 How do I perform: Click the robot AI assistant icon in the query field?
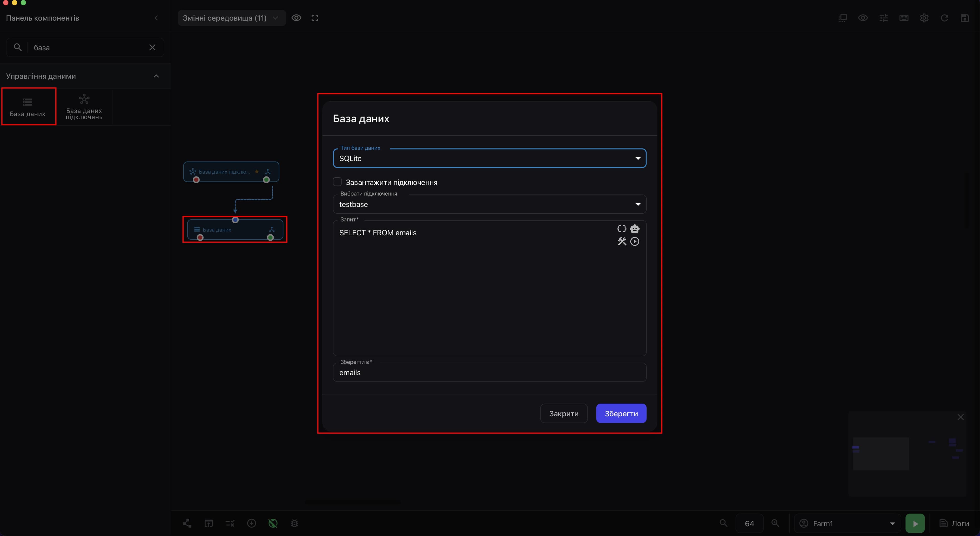click(x=634, y=228)
